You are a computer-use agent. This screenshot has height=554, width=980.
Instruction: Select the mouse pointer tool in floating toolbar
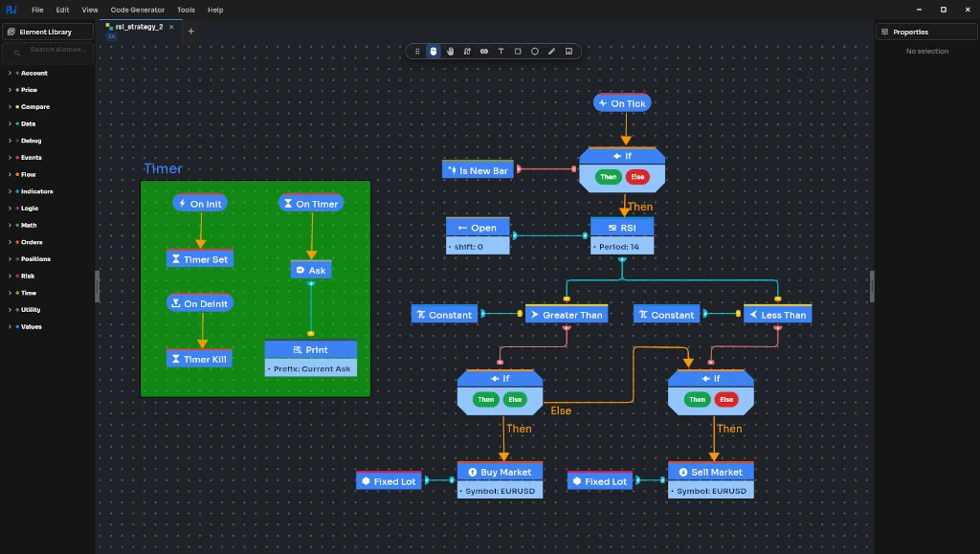[x=434, y=52]
